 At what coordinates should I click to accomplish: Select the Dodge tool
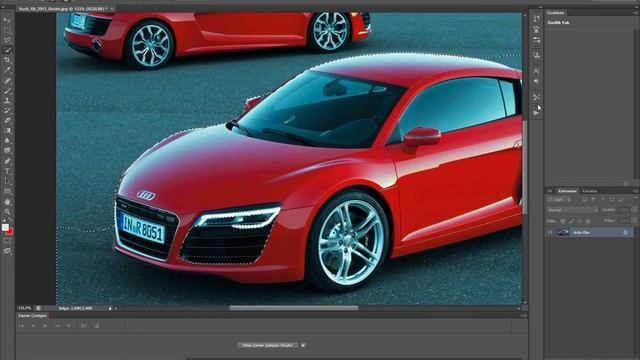click(7, 151)
